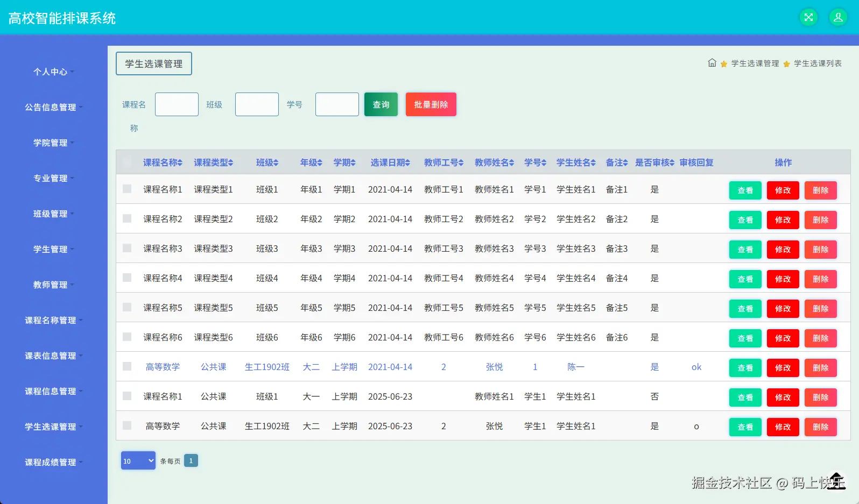Click 删除 for 课程名称3 row
859x504 pixels.
click(821, 249)
